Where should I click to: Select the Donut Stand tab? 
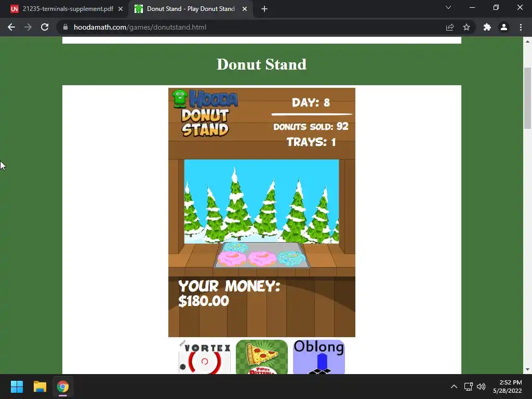coord(191,9)
